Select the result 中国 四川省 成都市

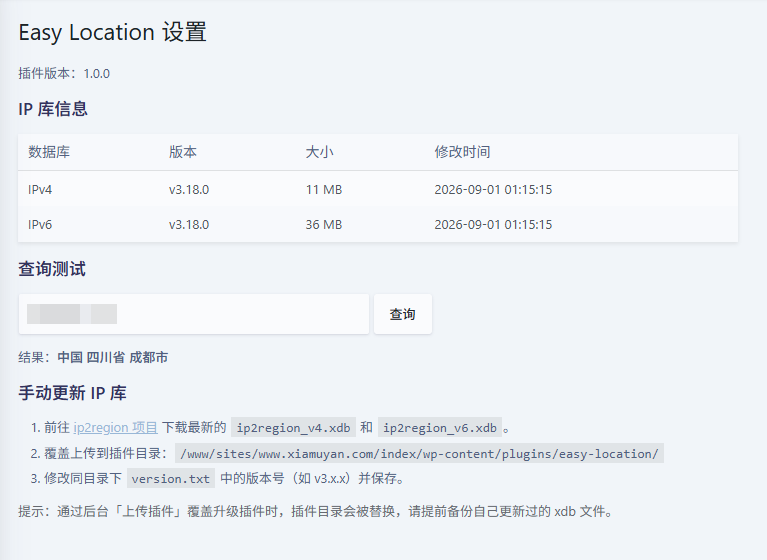tap(113, 358)
